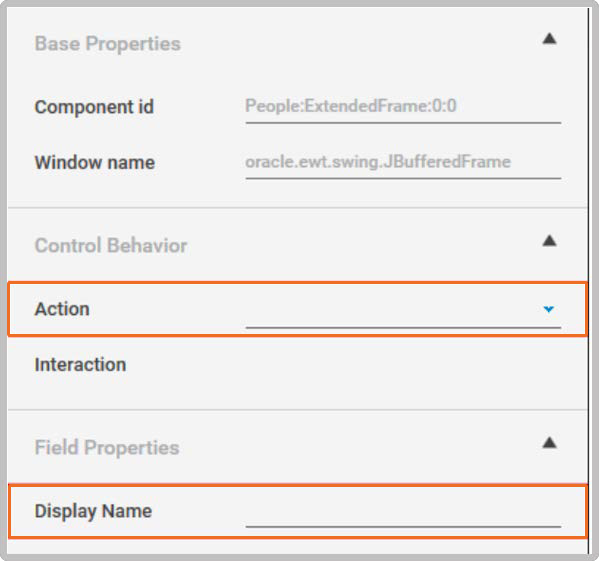This screenshot has height=561, width=599.
Task: Select the Window name label
Action: 95,162
